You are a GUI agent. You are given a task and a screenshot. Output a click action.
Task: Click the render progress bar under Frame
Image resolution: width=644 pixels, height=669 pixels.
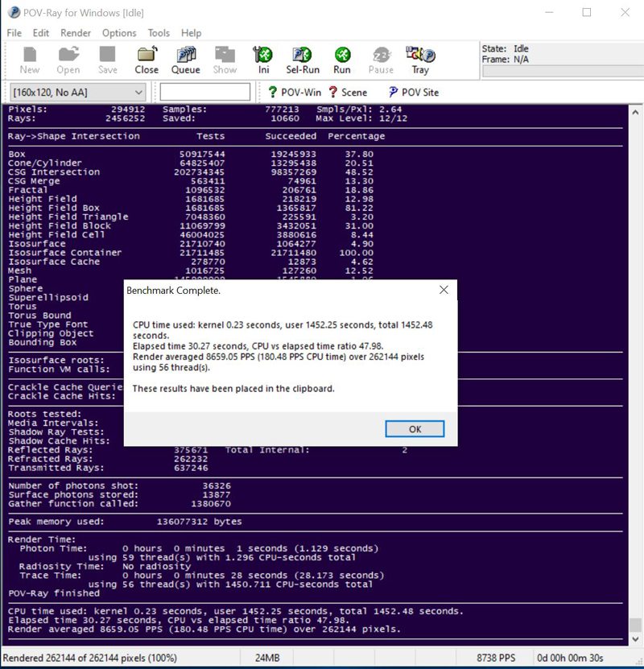[563, 72]
